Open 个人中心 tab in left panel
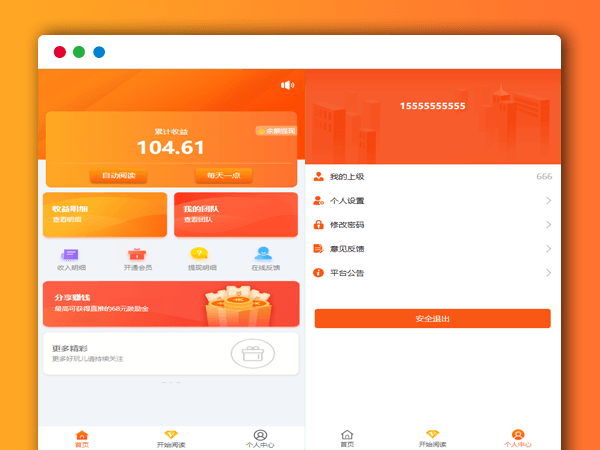600x450 pixels. (x=260, y=438)
